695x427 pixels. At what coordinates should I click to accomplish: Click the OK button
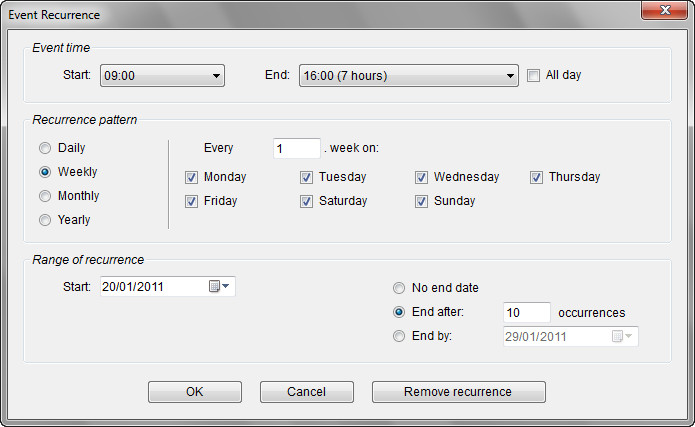click(195, 392)
